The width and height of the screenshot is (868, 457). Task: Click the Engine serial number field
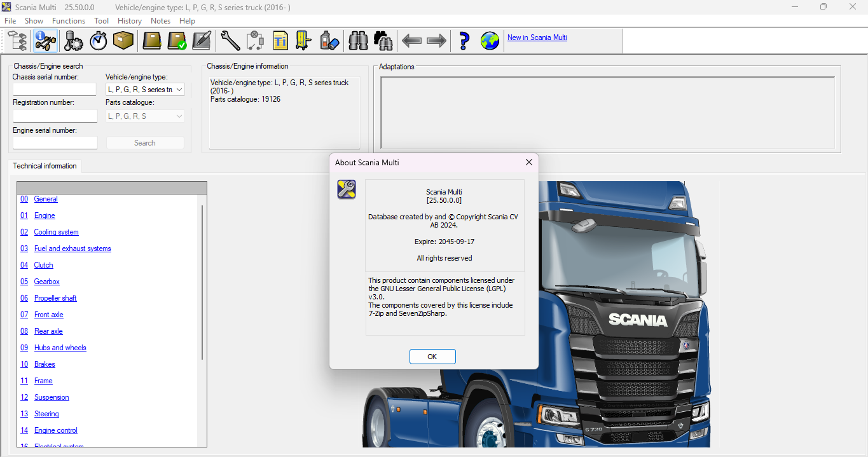(x=55, y=143)
